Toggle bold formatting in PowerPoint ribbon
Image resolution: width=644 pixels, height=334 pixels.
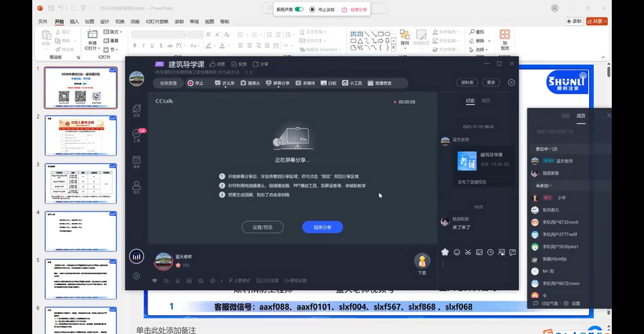[x=134, y=45]
